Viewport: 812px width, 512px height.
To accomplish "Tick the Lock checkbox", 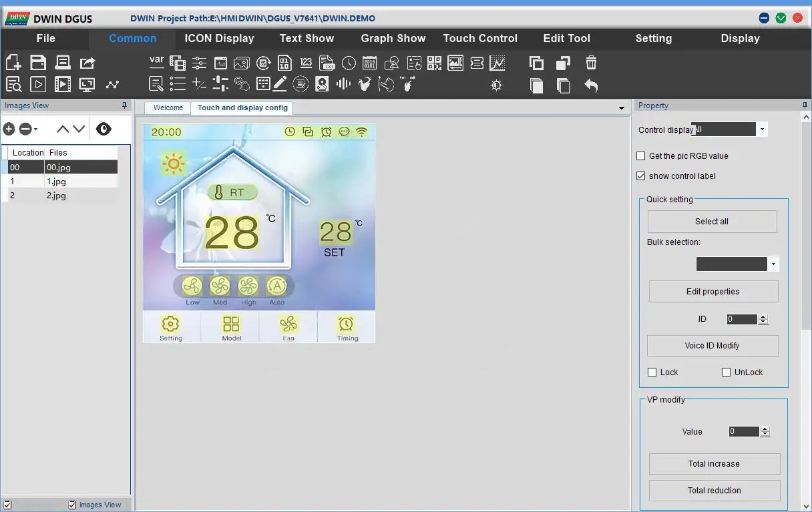I will click(652, 372).
